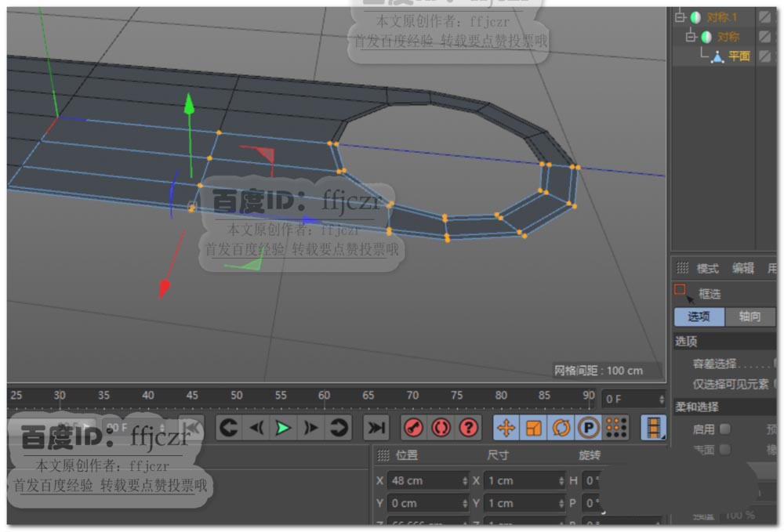
Task: Select the 平面 object in tree
Action: pos(739,56)
